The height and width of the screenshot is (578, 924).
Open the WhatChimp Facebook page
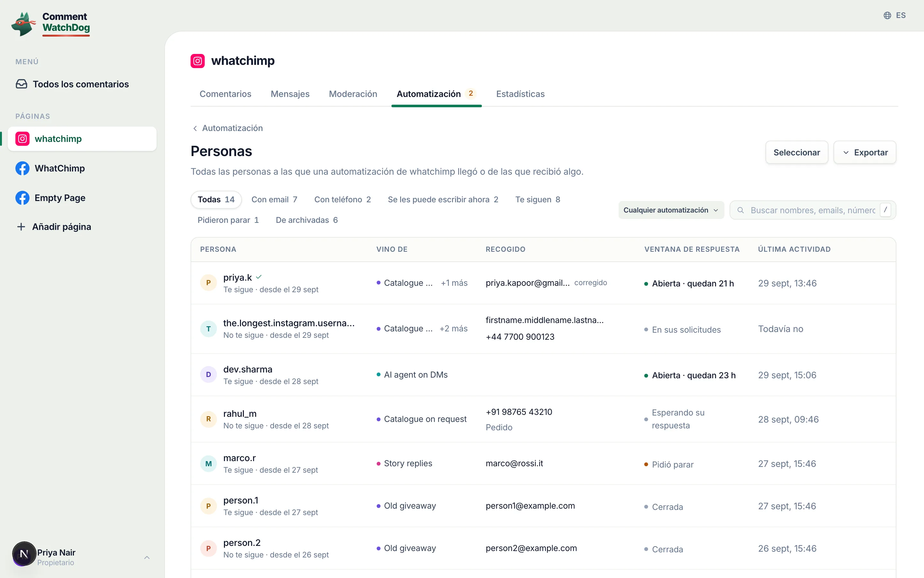pyautogui.click(x=82, y=168)
